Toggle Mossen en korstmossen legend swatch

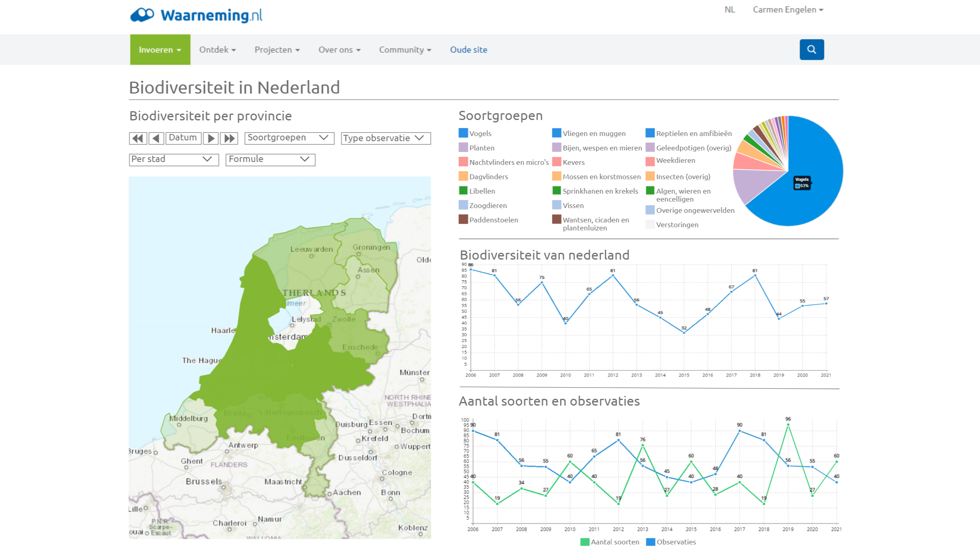pos(556,176)
